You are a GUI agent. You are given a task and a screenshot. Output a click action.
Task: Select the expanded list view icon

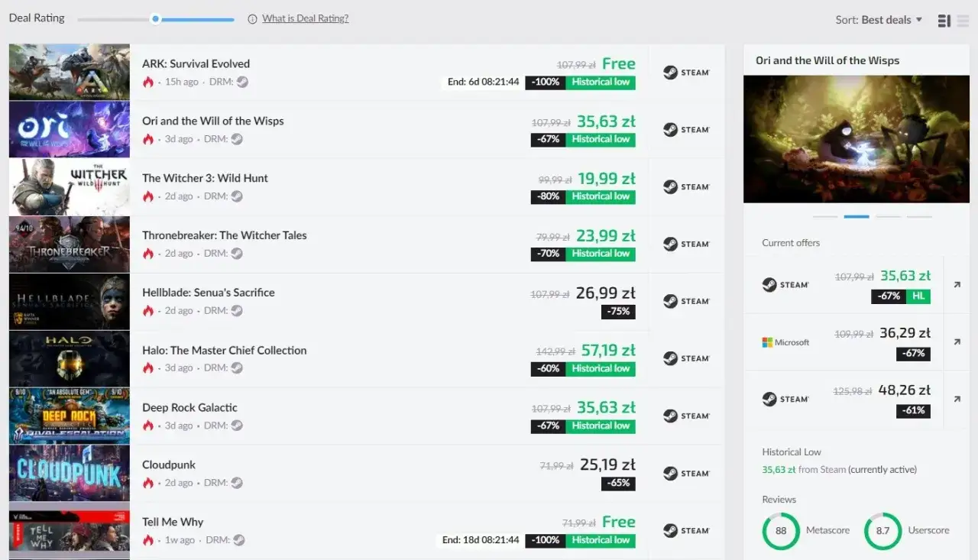[944, 20]
